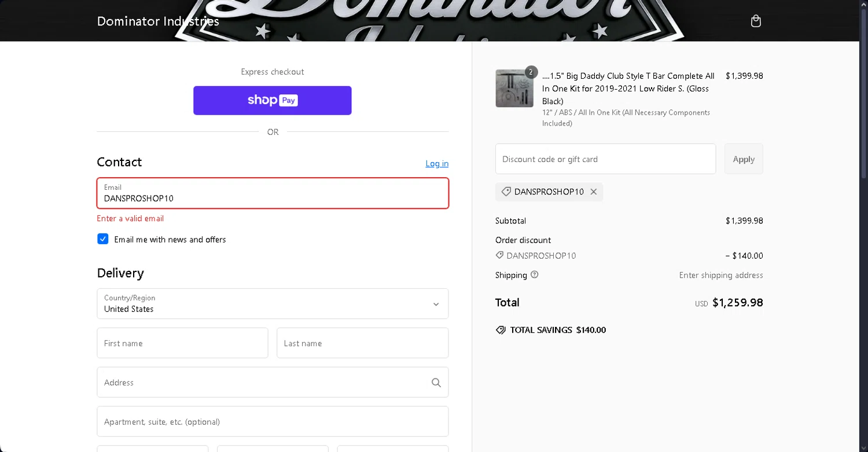Image resolution: width=868 pixels, height=452 pixels.
Task: Click the Contact section heading
Action: (x=119, y=162)
